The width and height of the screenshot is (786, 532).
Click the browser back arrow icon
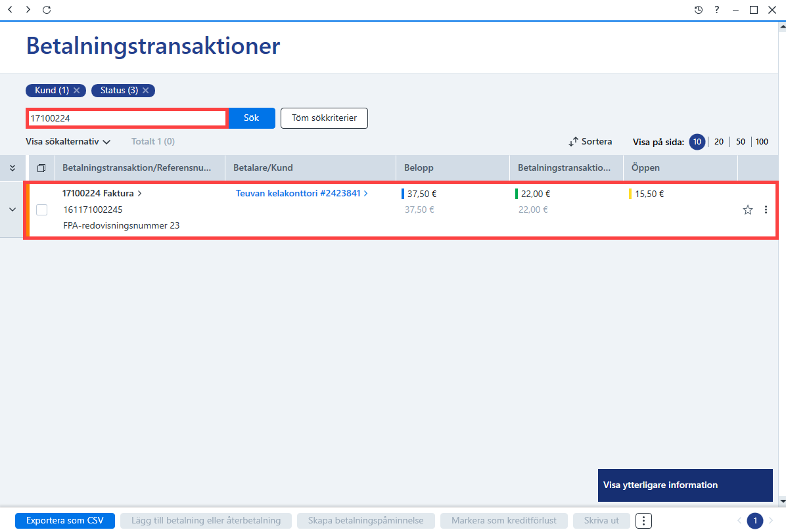[10, 9]
